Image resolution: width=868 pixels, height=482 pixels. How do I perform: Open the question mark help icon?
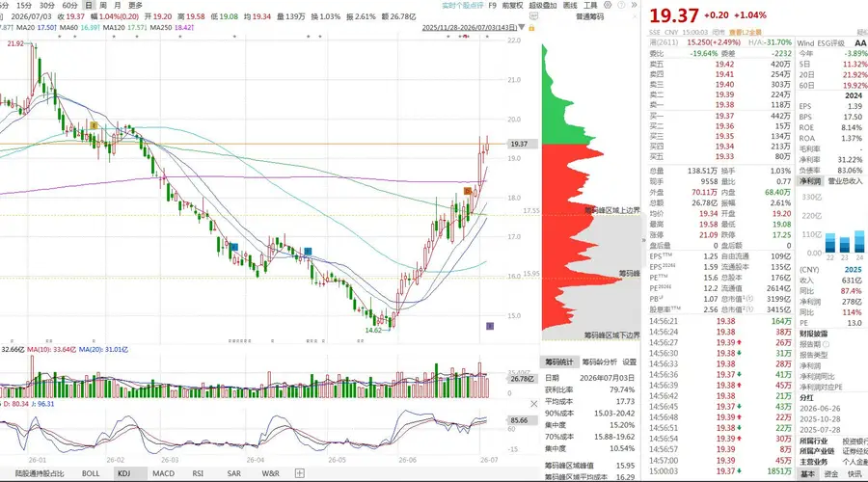[621, 5]
